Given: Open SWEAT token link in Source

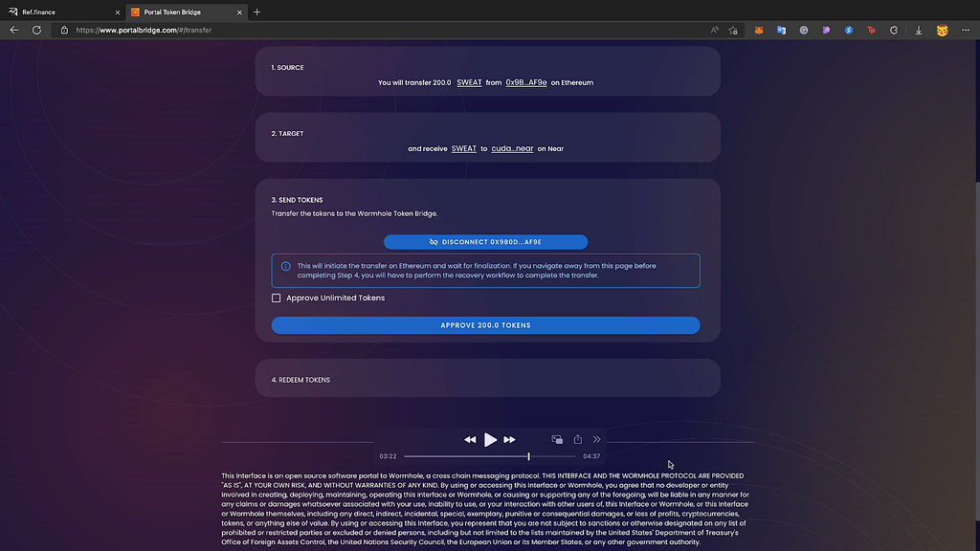Looking at the screenshot, I should 469,82.
